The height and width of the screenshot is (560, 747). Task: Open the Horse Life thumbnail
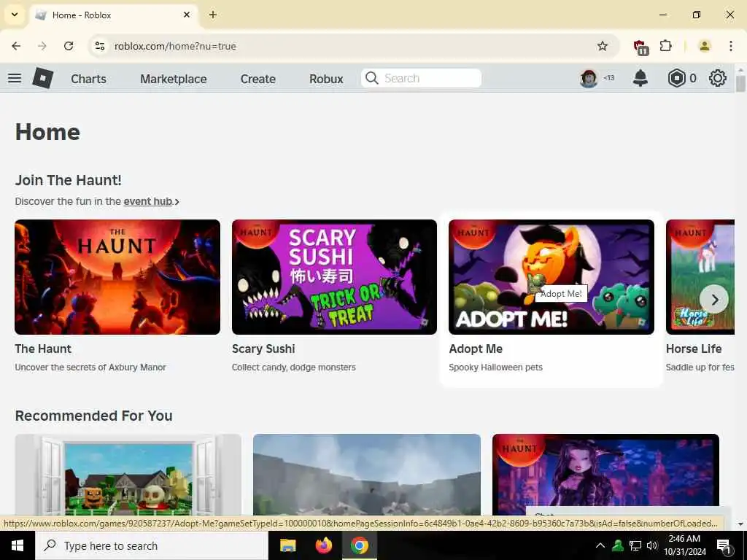700,276
